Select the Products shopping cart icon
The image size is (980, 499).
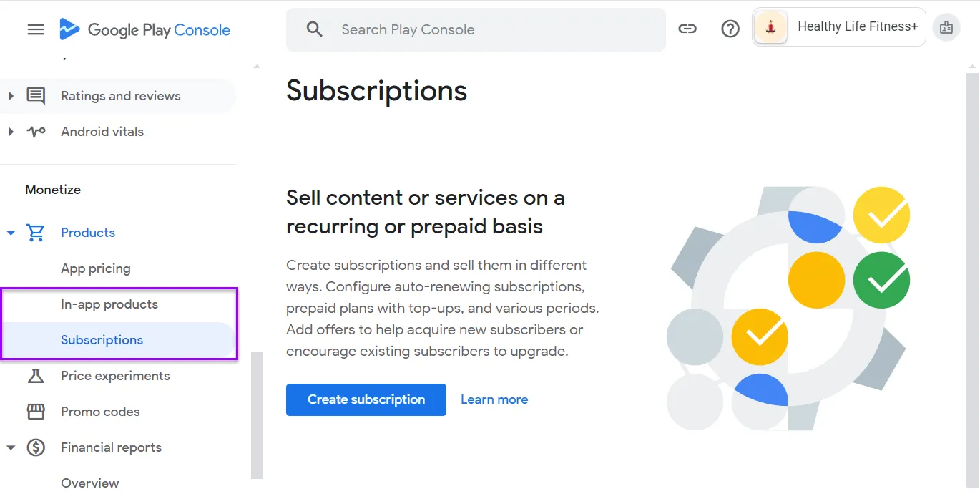click(x=36, y=232)
